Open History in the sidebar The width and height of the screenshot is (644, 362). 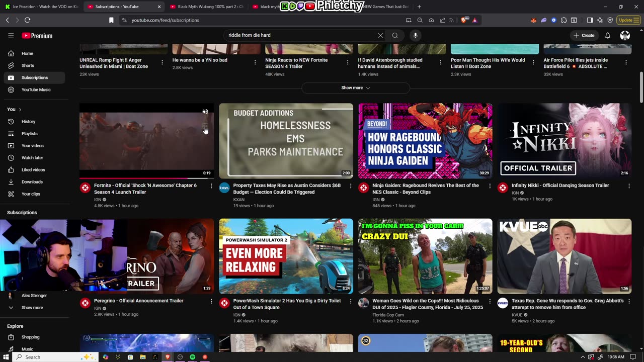34,122
